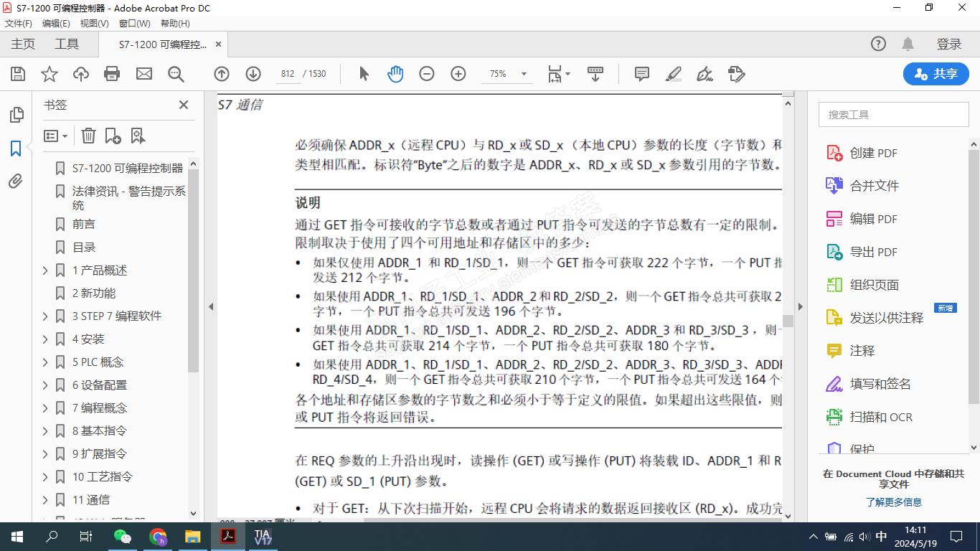
Task: Expand the '1 产品概述' bookmark
Action: click(45, 270)
